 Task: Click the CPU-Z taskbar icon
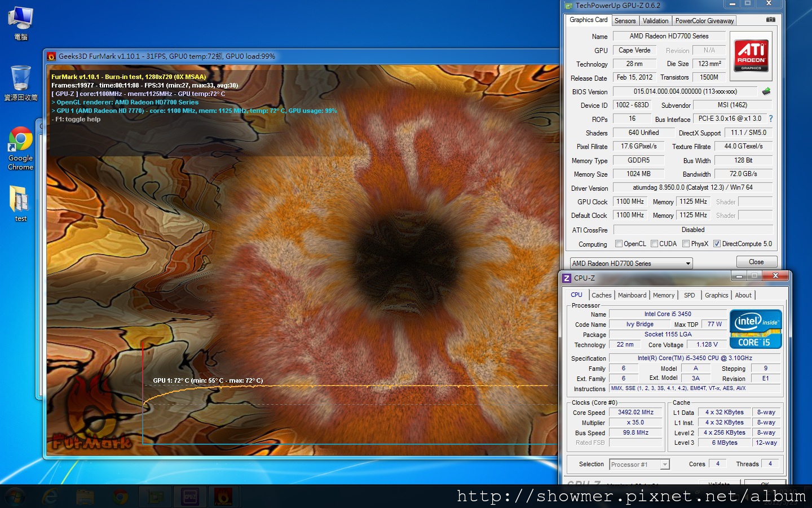pos(190,497)
